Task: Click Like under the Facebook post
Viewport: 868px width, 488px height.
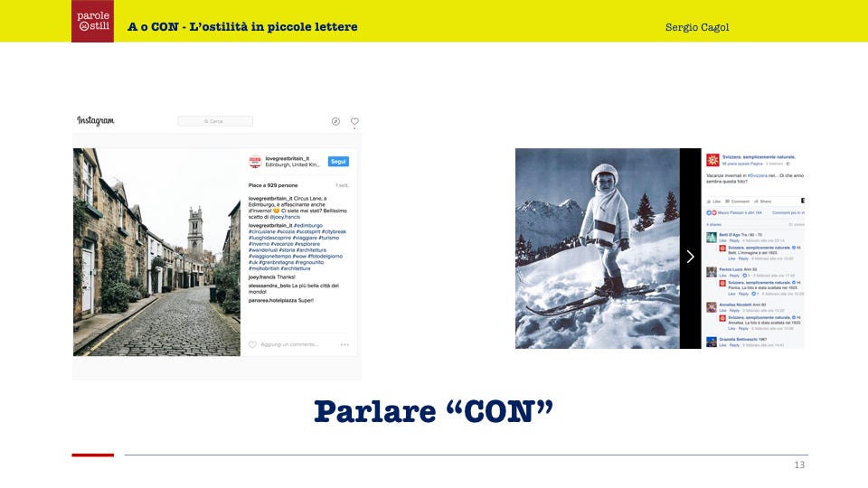Action: [x=713, y=202]
